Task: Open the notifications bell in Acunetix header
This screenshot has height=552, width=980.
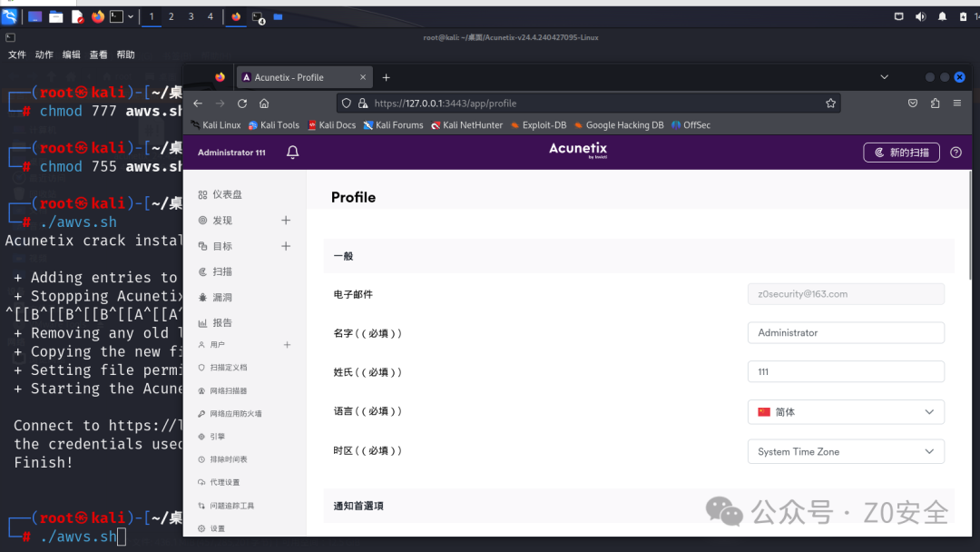Action: point(292,152)
